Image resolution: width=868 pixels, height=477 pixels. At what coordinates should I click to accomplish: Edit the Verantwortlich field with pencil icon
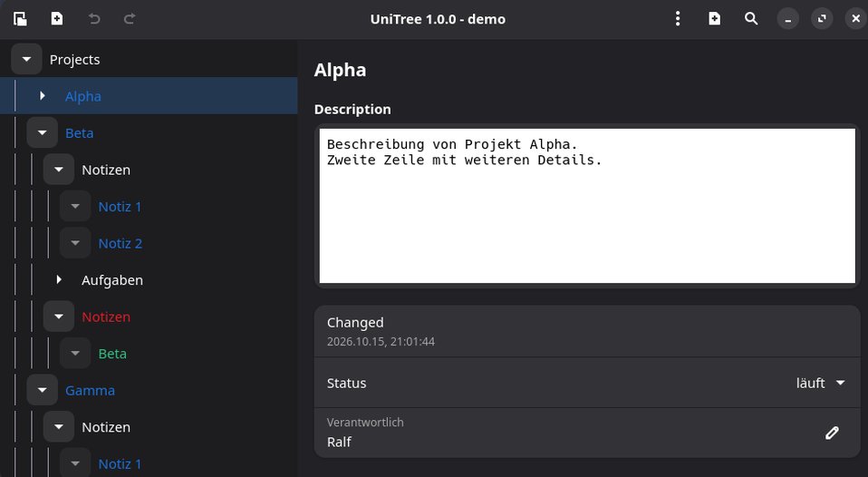point(832,433)
